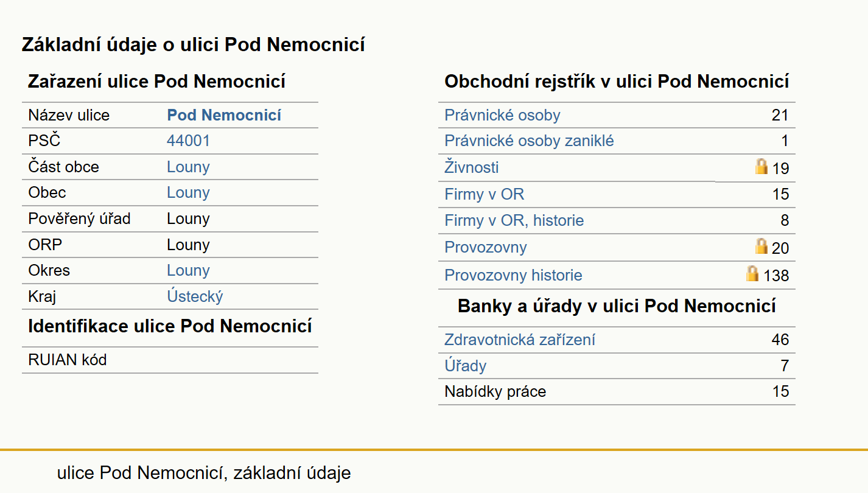Open the Úřady link
This screenshot has width=868, height=493.
pos(465,365)
